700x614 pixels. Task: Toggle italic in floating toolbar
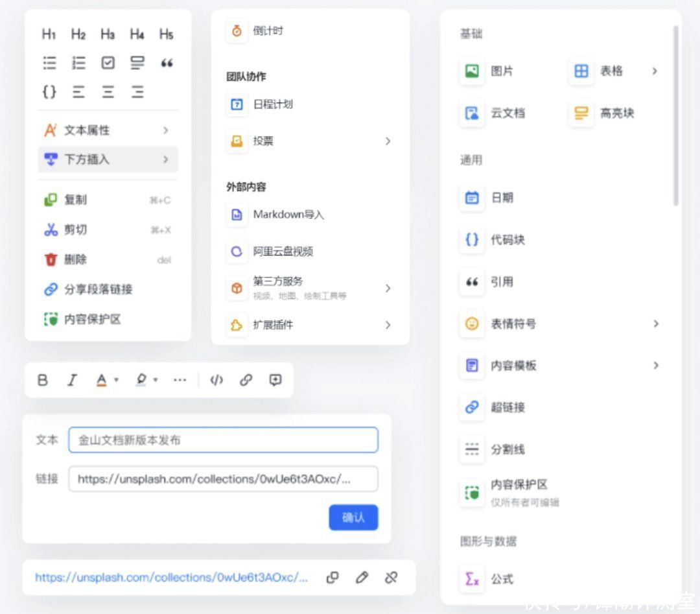pyautogui.click(x=72, y=380)
